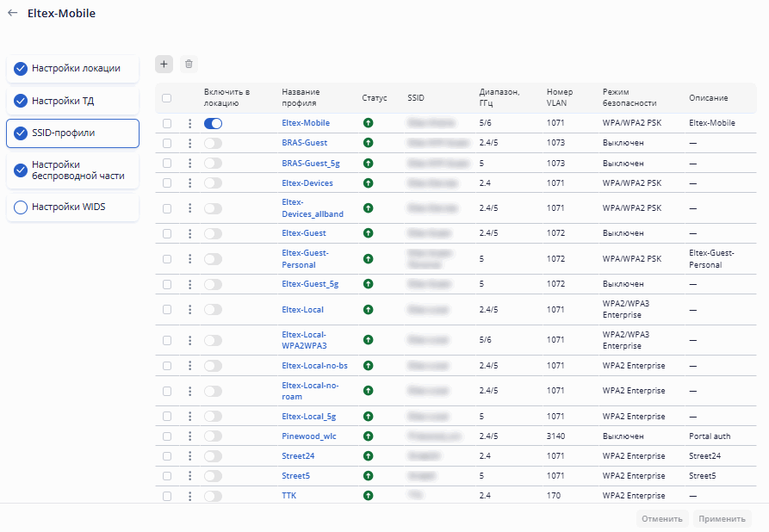Image resolution: width=769 pixels, height=532 pixels.
Task: Enable location toggle for Eltex-Guest profile
Action: [x=213, y=233]
